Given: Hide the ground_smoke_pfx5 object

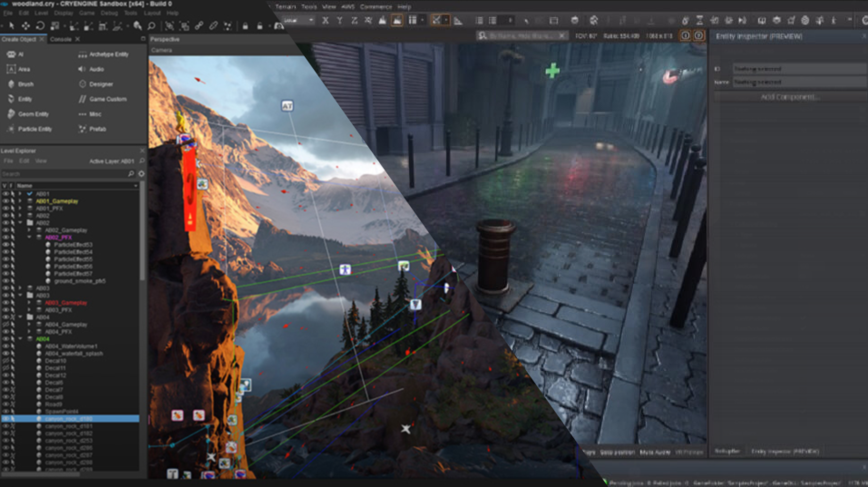Looking at the screenshot, I should 5,281.
